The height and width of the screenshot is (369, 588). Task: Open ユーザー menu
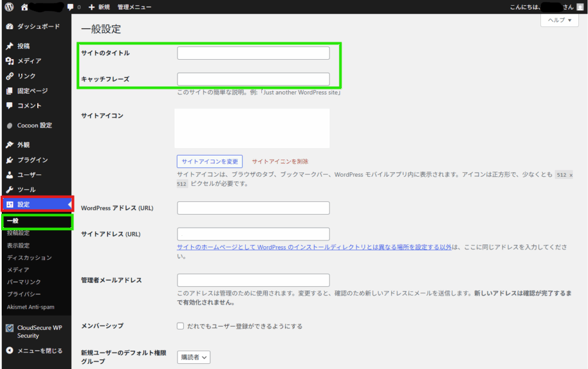[x=29, y=175]
